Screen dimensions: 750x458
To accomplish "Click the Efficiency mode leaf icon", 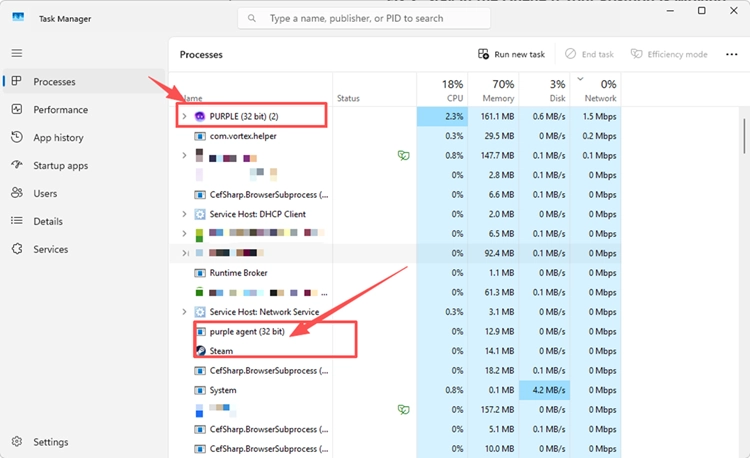I will pyautogui.click(x=636, y=54).
